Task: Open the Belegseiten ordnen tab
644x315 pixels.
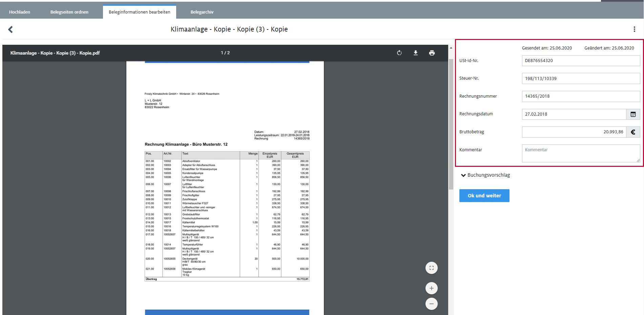Action: point(69,12)
